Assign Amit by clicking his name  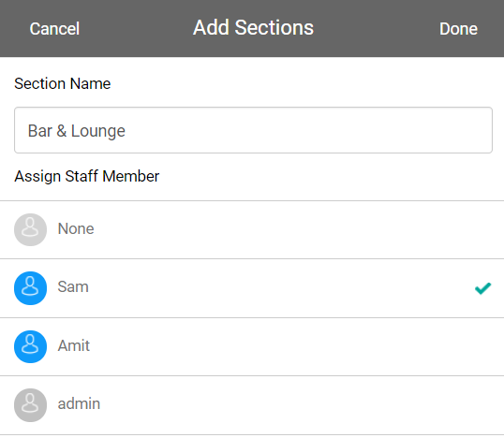[74, 345]
